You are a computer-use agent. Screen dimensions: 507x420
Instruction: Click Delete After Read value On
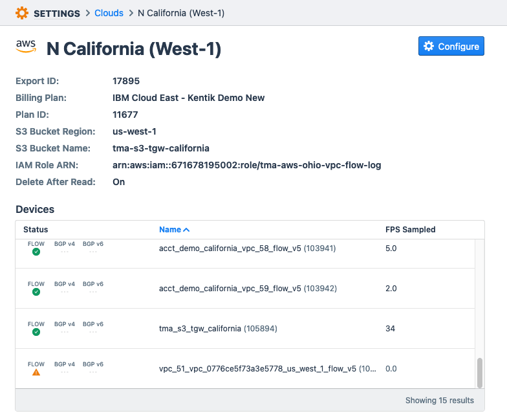(119, 182)
